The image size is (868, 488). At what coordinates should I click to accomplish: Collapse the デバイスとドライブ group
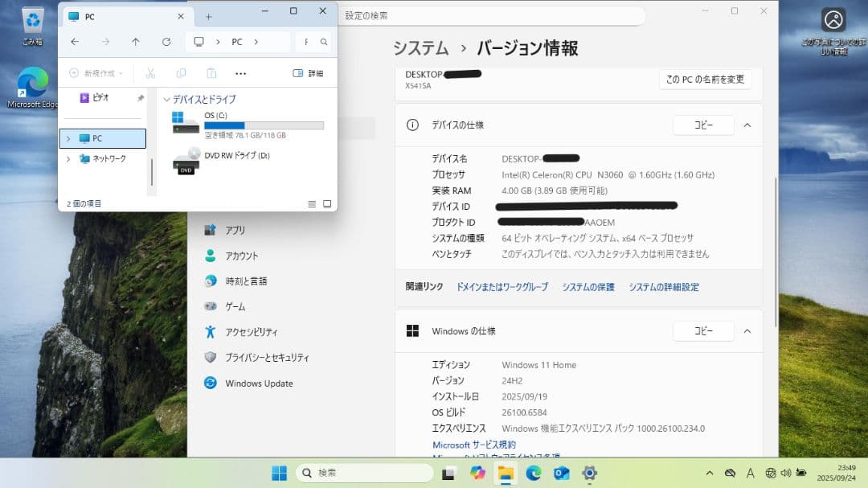point(166,100)
